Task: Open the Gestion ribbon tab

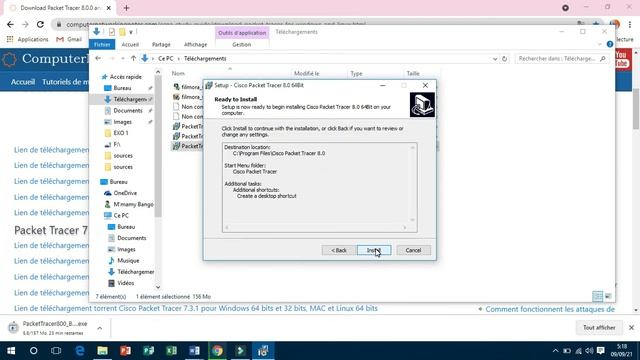Action: click(242, 44)
